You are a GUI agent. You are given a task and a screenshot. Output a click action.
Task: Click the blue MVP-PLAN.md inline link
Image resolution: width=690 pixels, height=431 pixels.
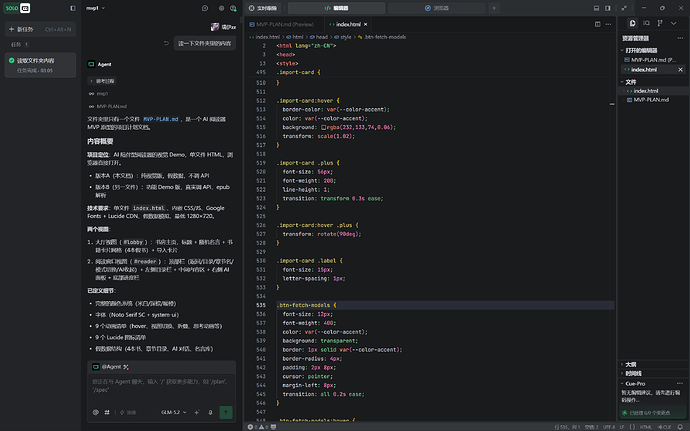click(161, 119)
